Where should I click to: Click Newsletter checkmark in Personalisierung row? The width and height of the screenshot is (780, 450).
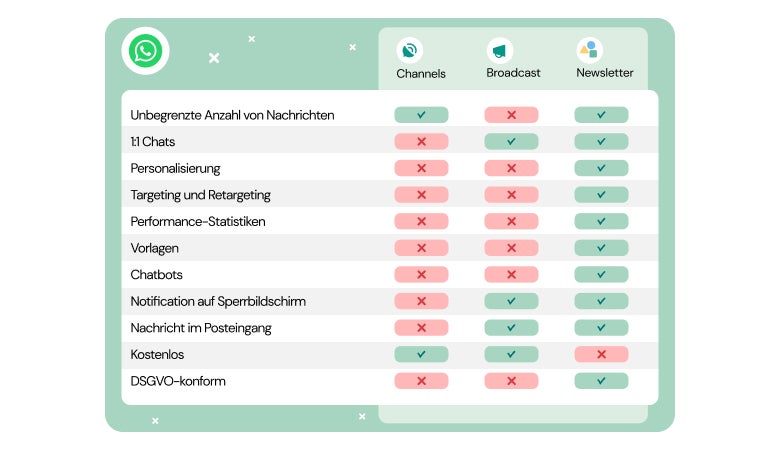click(601, 168)
